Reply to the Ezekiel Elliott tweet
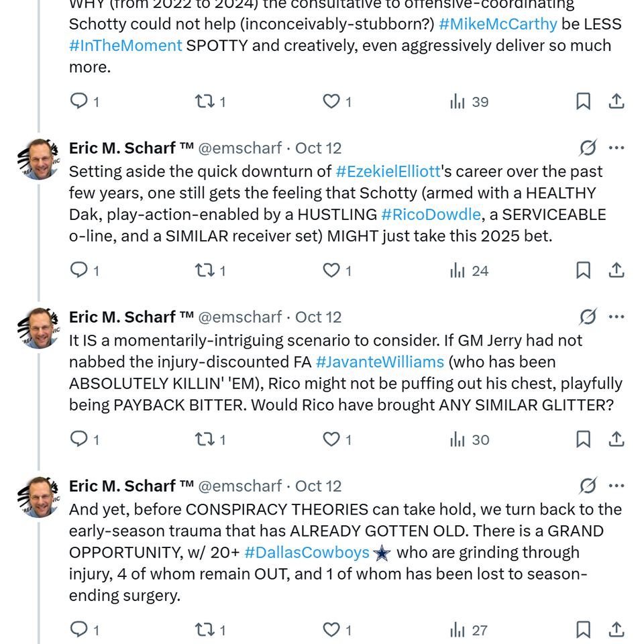644x644 pixels. 80,270
